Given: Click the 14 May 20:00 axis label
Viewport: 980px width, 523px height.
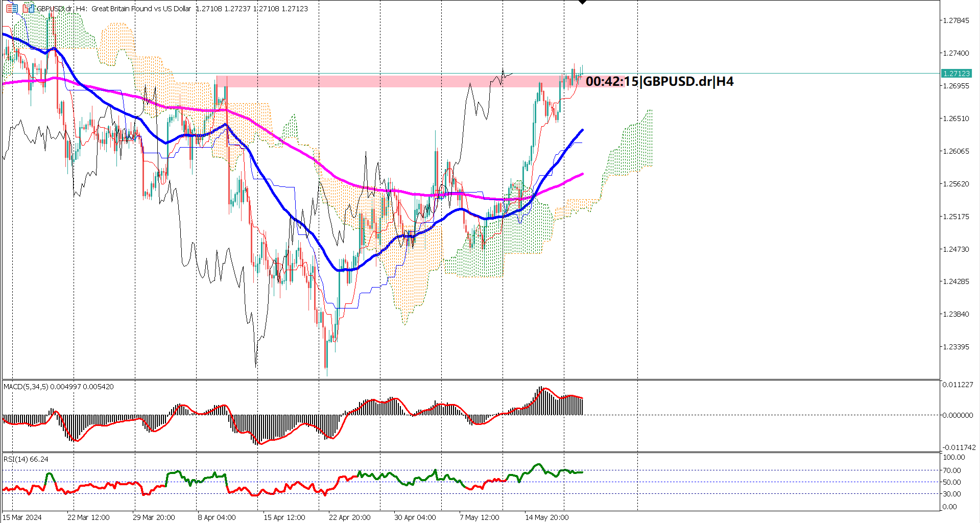Looking at the screenshot, I should (x=546, y=517).
